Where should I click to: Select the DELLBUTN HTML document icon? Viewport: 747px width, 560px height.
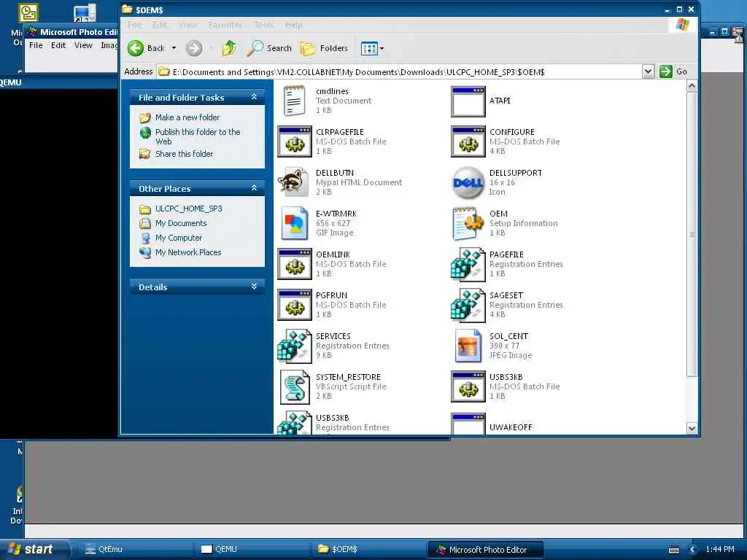(293, 182)
